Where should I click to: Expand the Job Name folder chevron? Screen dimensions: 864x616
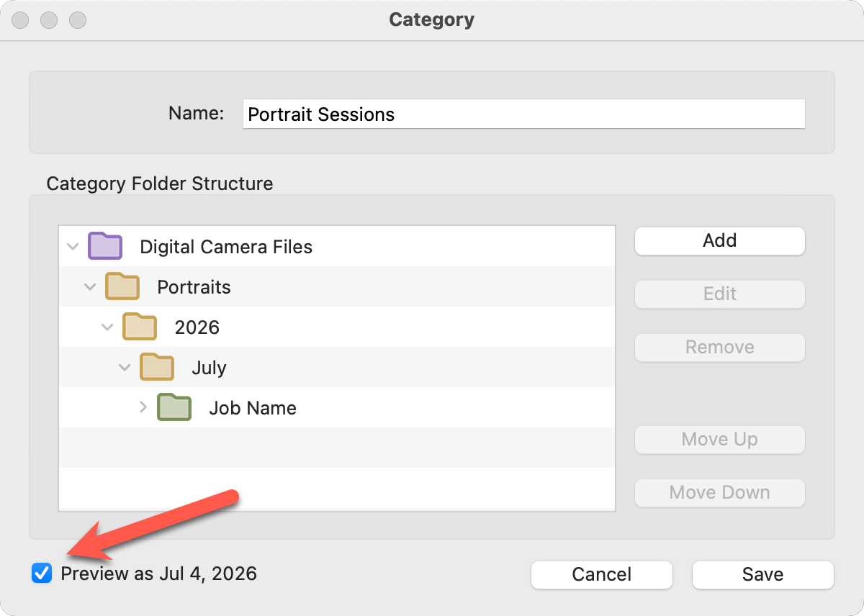tap(143, 407)
